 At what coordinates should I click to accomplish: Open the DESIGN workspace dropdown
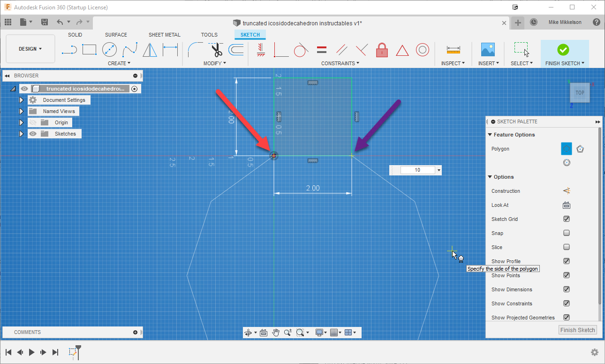[x=30, y=48]
